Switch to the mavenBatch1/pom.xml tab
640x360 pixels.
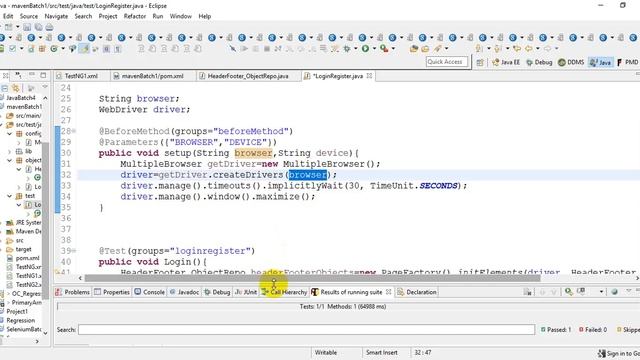coord(152,76)
